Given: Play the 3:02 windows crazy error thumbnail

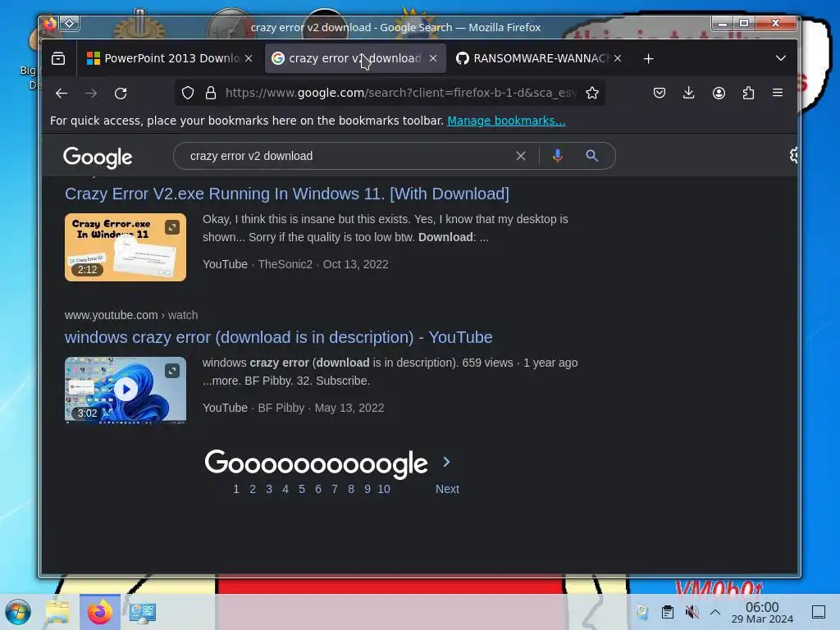Looking at the screenshot, I should [x=126, y=390].
